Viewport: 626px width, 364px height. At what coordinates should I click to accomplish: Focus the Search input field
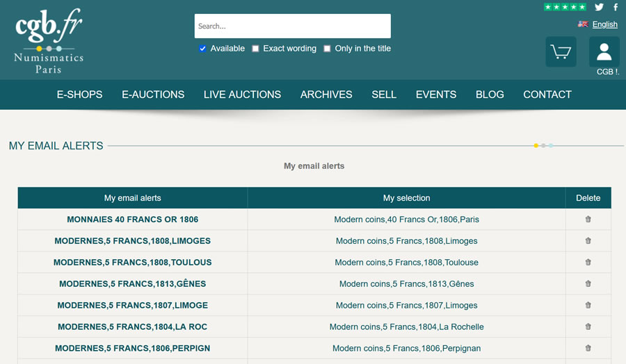click(293, 26)
